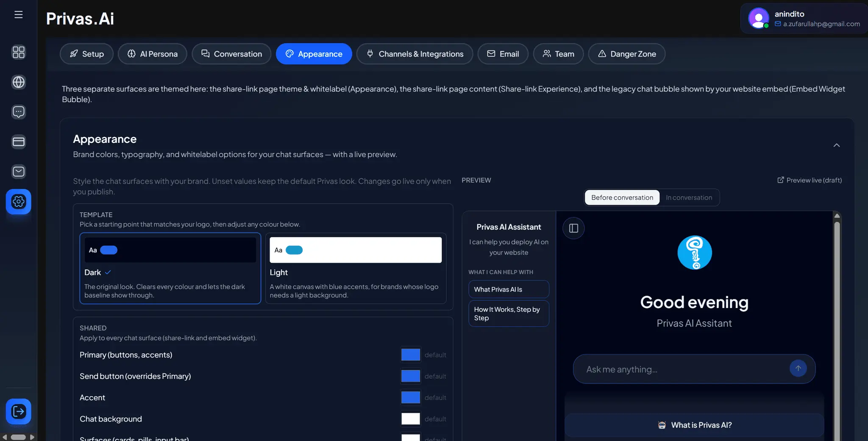The height and width of the screenshot is (441, 868).
Task: Switch preview to In conversation
Action: (x=689, y=197)
